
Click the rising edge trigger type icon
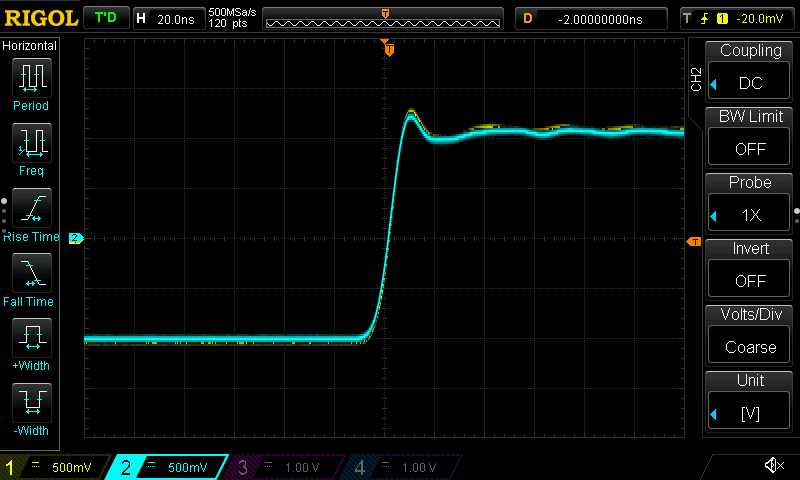(705, 19)
